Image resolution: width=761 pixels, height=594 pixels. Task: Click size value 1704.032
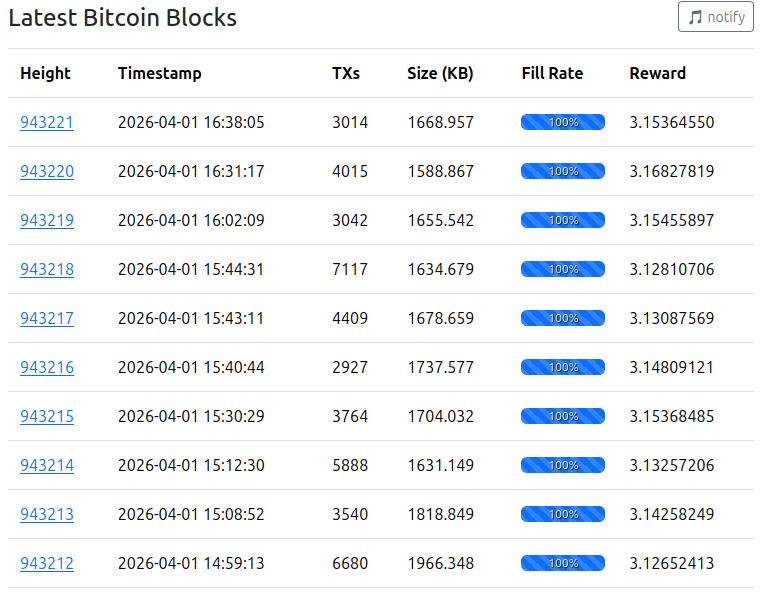point(440,416)
